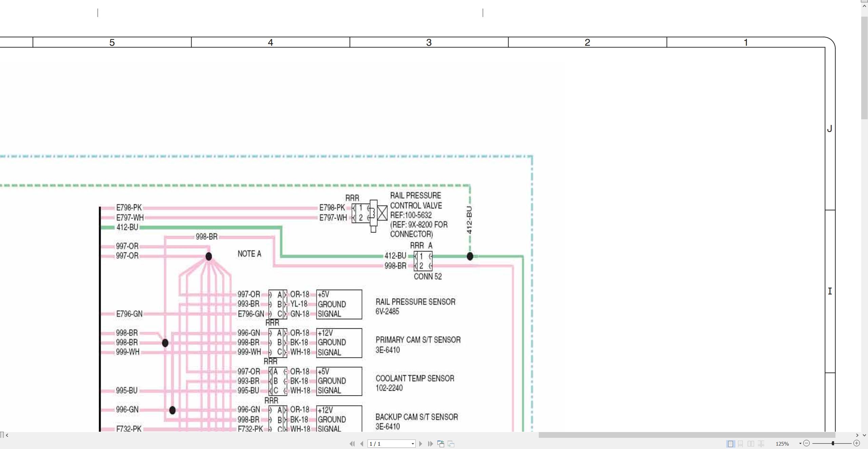Click the horizontal scrollbar thumb
This screenshot has width=868, height=449.
[x=687, y=435]
